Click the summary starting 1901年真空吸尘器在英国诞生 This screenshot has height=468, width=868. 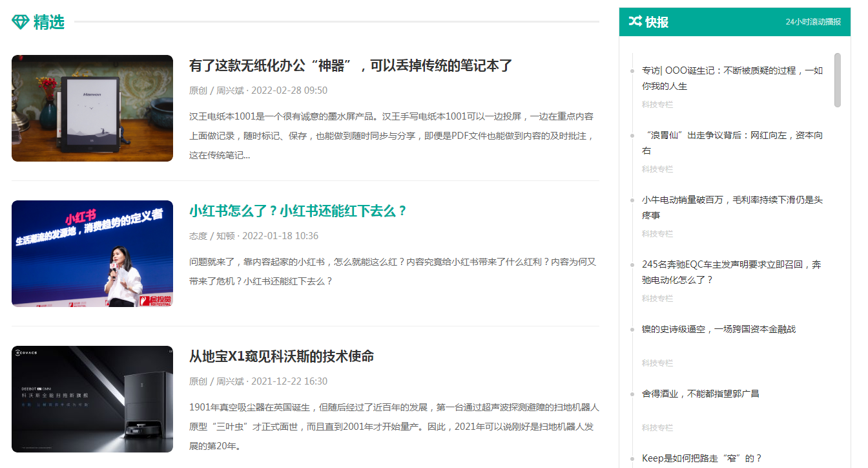[395, 427]
